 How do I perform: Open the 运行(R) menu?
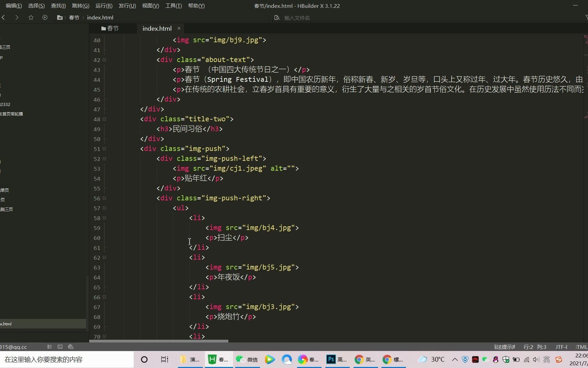click(104, 6)
